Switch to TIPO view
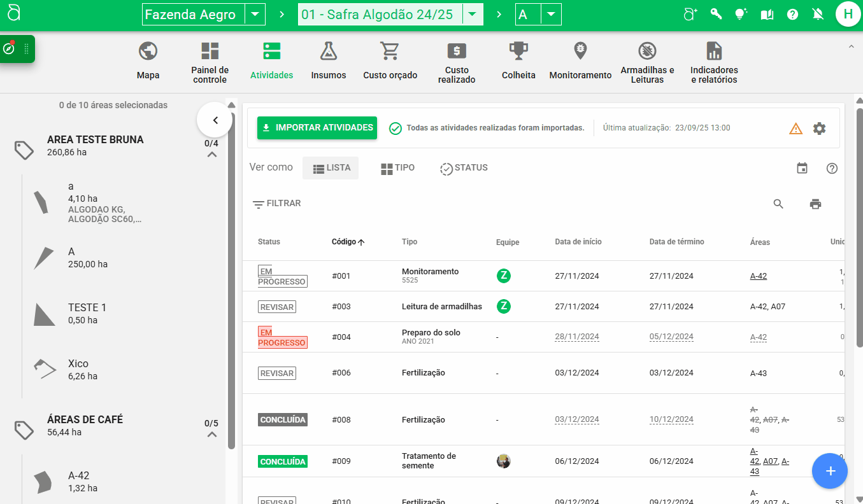863x504 pixels. 397,168
